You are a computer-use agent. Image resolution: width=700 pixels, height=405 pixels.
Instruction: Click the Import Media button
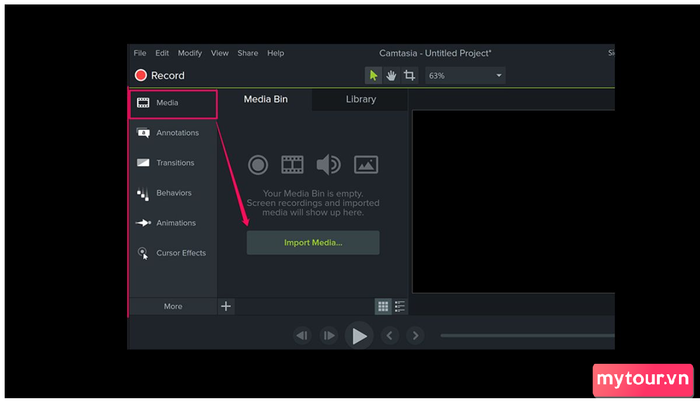click(313, 243)
